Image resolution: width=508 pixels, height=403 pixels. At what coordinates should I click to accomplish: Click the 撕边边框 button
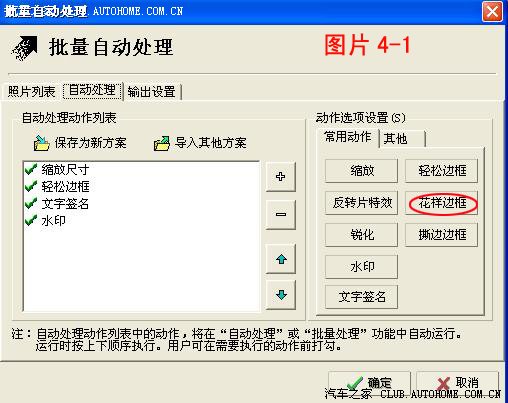point(442,235)
